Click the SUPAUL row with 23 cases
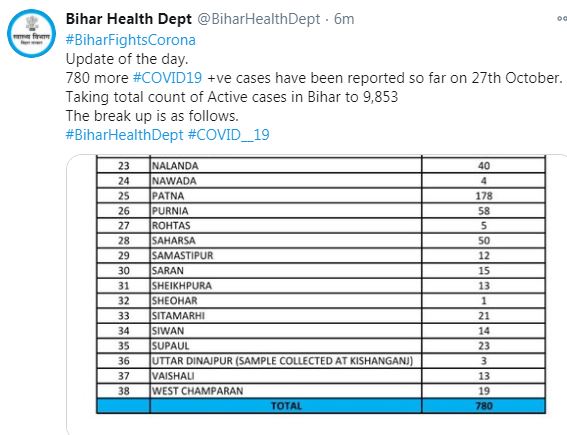This screenshot has height=435, width=567. point(321,346)
